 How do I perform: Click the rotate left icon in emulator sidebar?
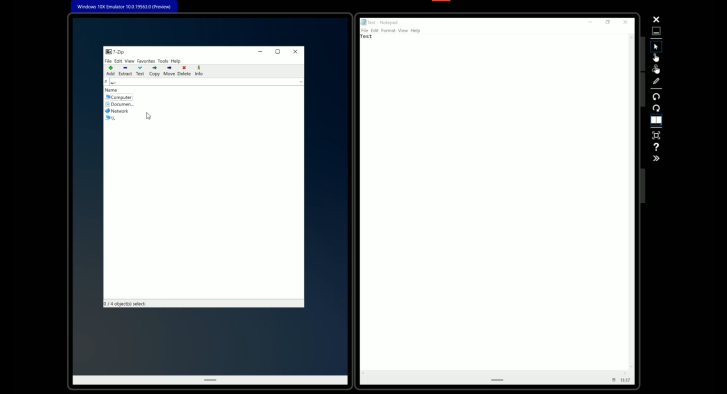coord(656,97)
